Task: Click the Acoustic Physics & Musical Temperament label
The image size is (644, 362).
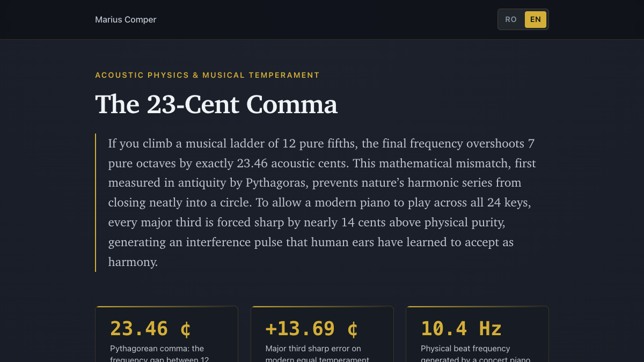Action: coord(207,75)
